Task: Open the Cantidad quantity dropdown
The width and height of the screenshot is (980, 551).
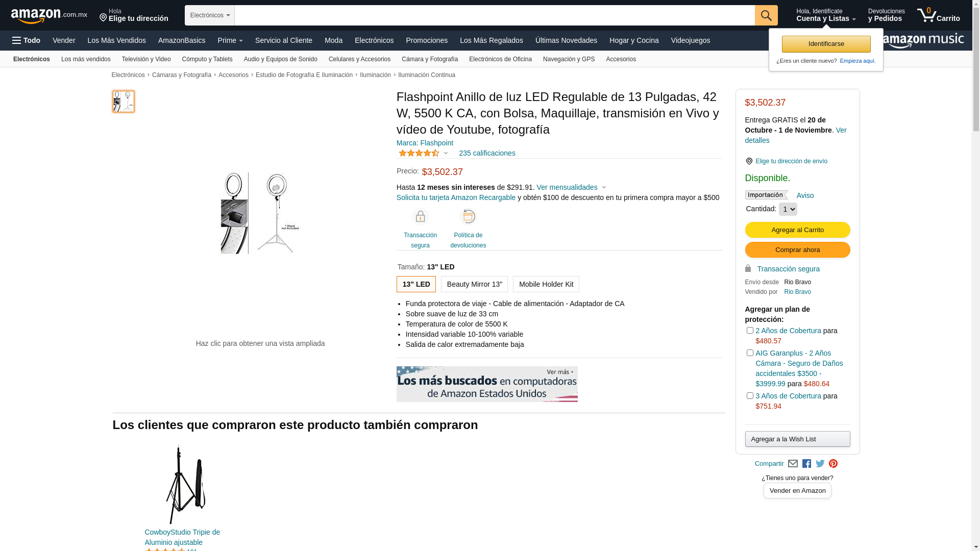Action: coord(788,209)
